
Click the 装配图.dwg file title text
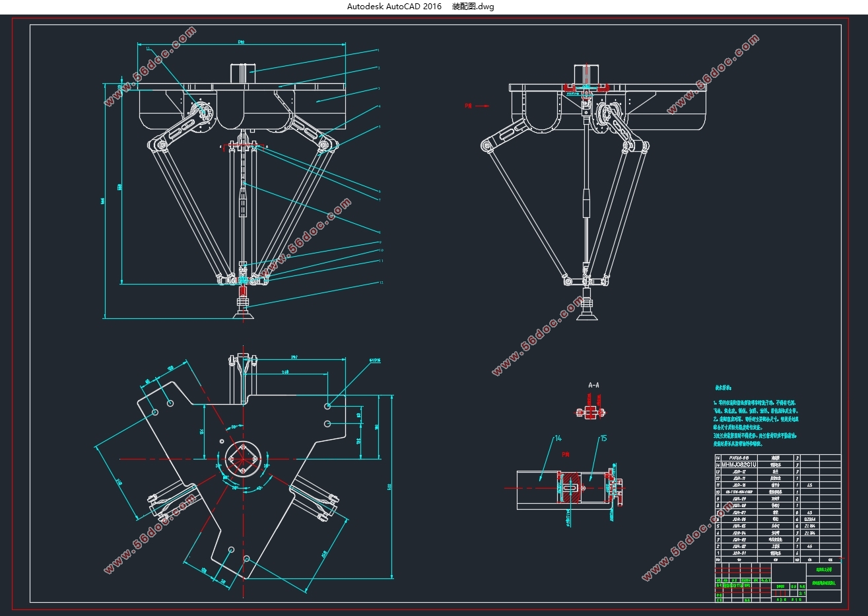click(473, 7)
